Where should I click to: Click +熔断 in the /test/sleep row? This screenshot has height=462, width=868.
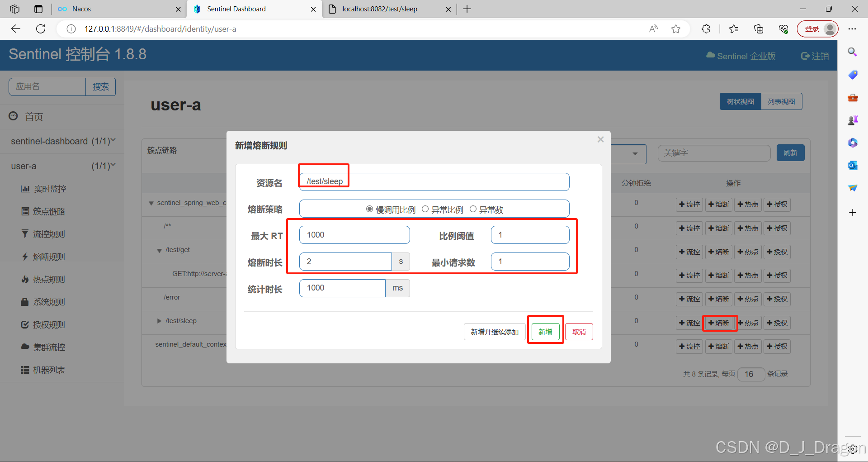point(719,323)
